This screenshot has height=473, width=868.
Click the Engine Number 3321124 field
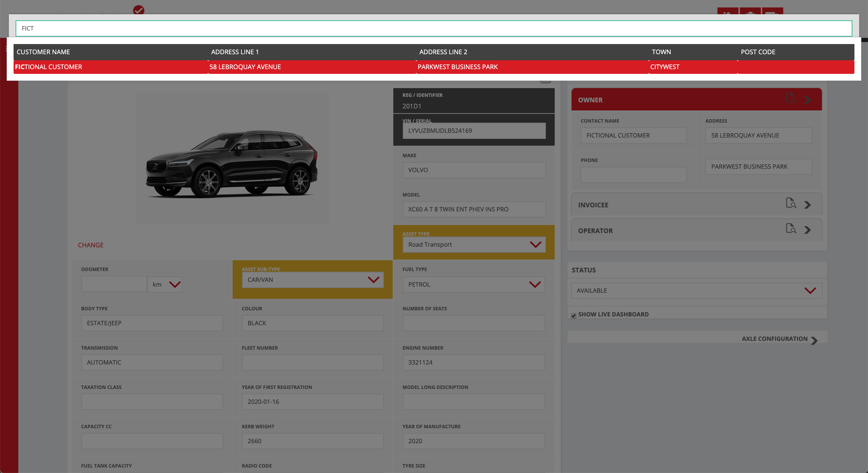474,363
